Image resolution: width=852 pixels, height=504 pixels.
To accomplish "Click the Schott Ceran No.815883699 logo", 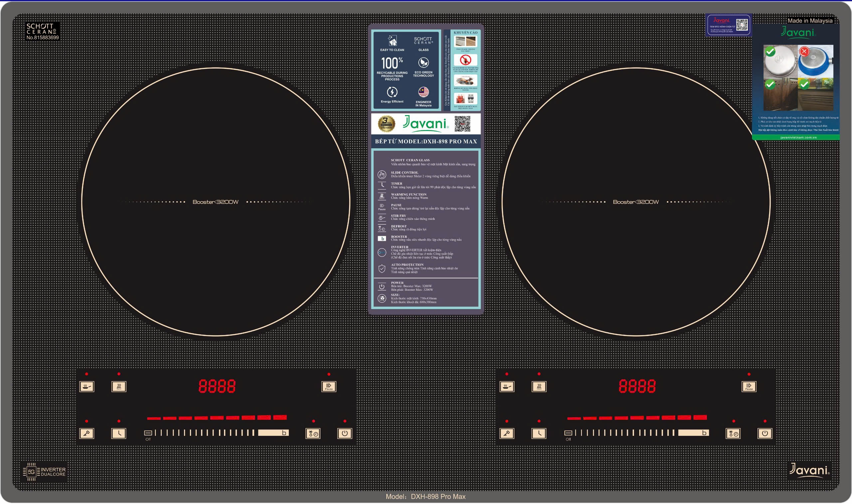I will pyautogui.click(x=43, y=32).
